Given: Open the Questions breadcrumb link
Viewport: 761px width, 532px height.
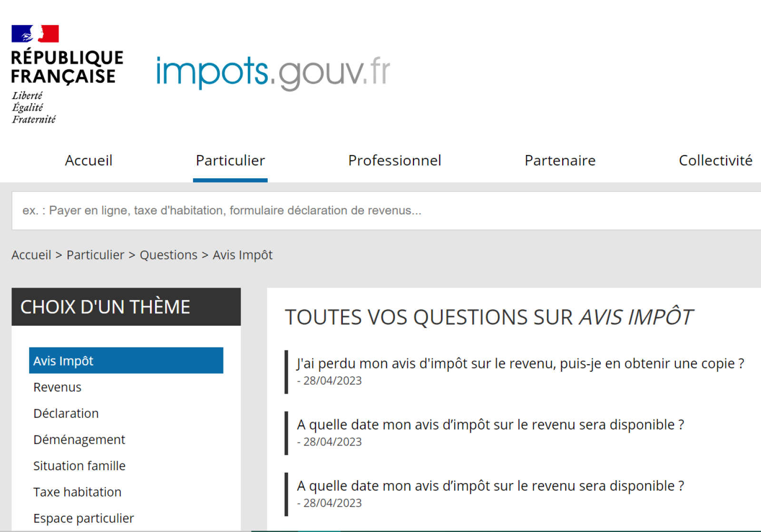Looking at the screenshot, I should point(168,255).
